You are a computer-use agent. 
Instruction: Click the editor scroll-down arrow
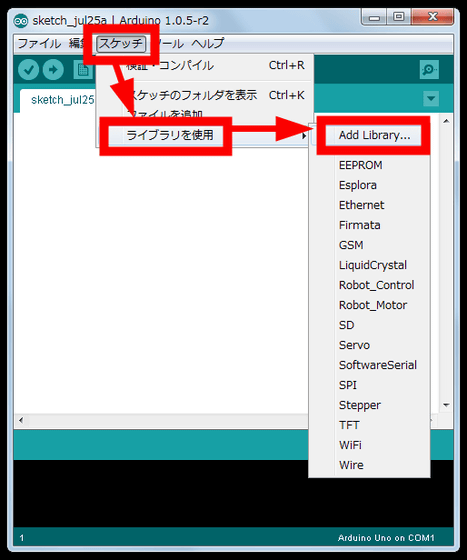coord(446,405)
